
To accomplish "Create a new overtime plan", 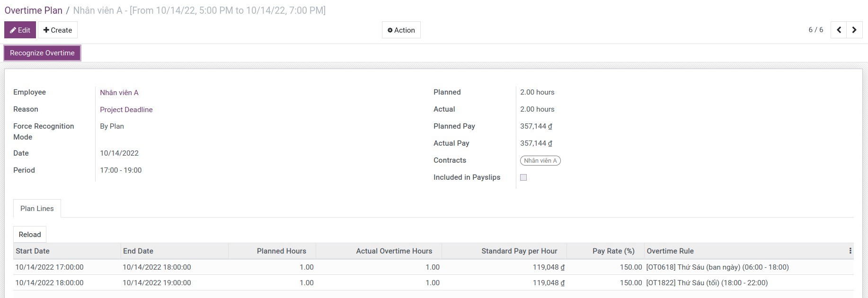I will click(58, 30).
